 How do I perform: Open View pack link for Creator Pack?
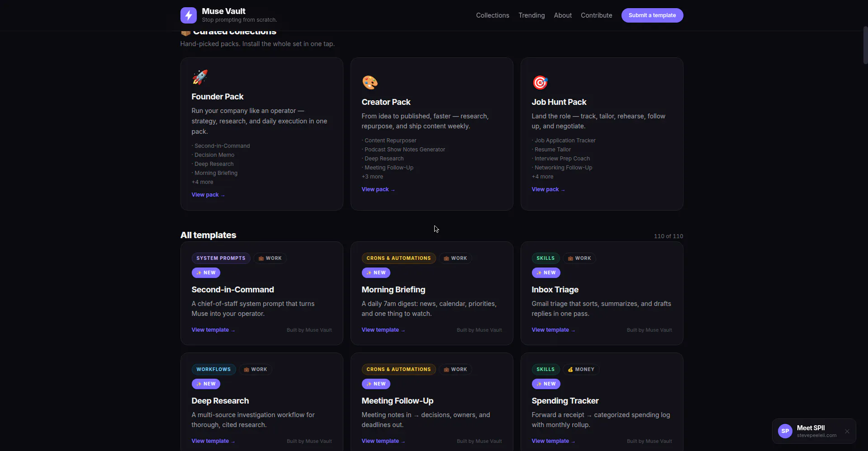(x=378, y=189)
